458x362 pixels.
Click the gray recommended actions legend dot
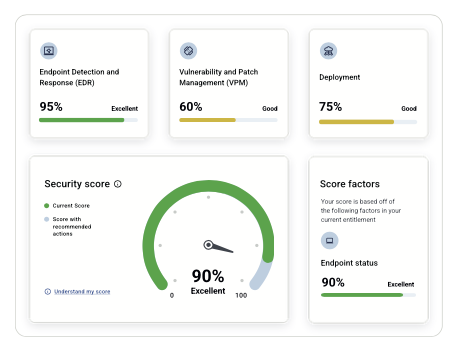[x=47, y=219]
